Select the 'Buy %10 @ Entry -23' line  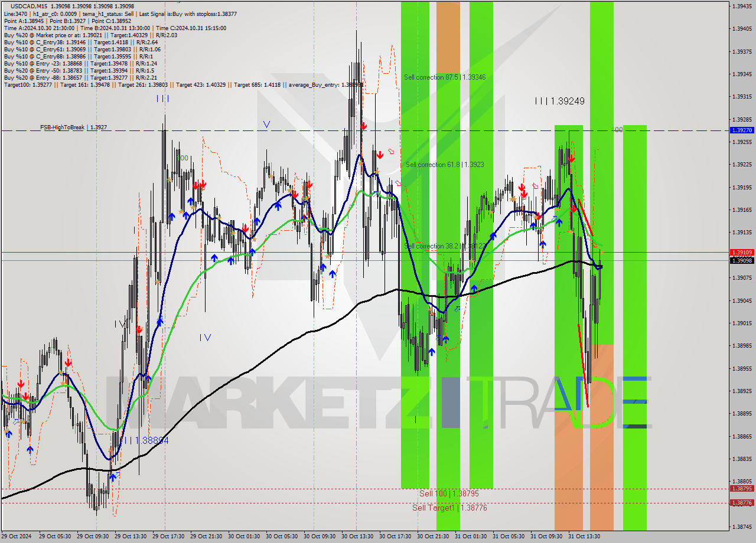click(80, 63)
